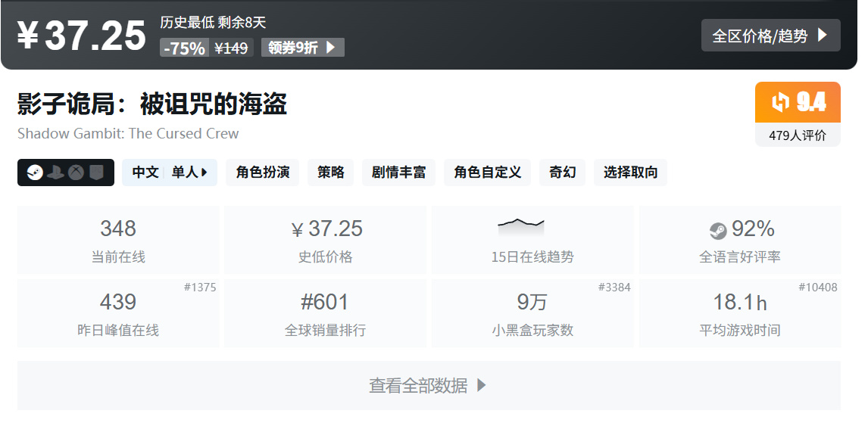Claim the 领券9折 coupon
Viewport: 868px width, 426px height.
coord(303,48)
